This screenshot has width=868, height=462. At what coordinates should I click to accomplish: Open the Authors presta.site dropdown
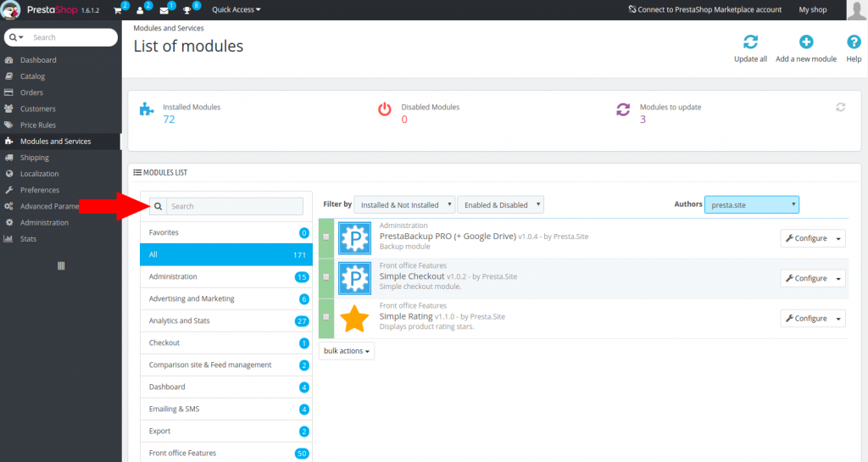pos(751,204)
